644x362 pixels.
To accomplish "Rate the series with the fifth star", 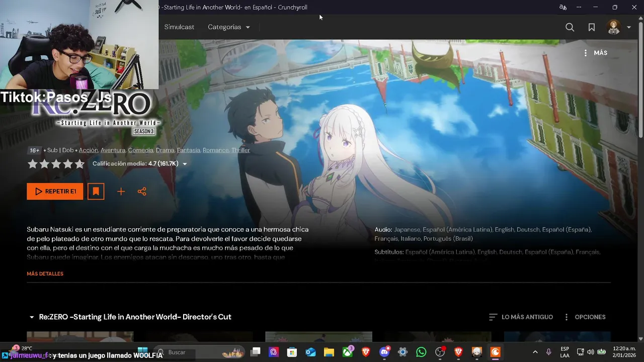I will point(79,164).
